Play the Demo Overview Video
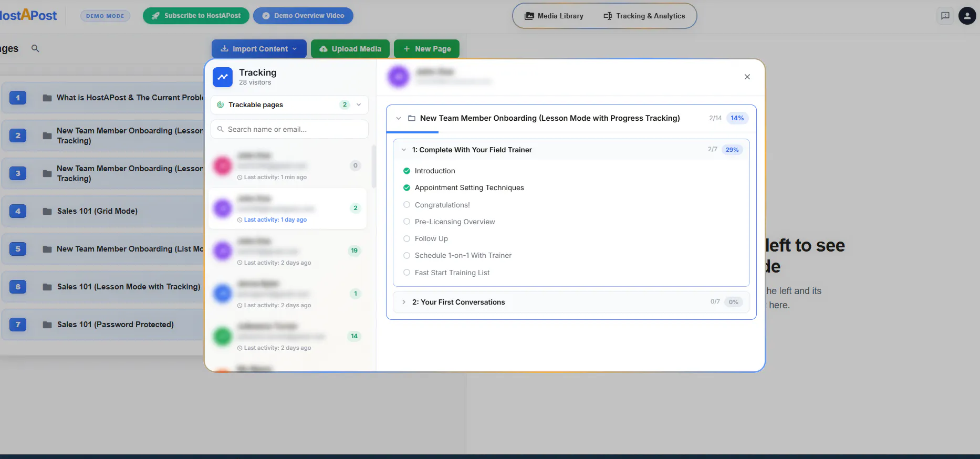This screenshot has width=980, height=459. (x=303, y=16)
